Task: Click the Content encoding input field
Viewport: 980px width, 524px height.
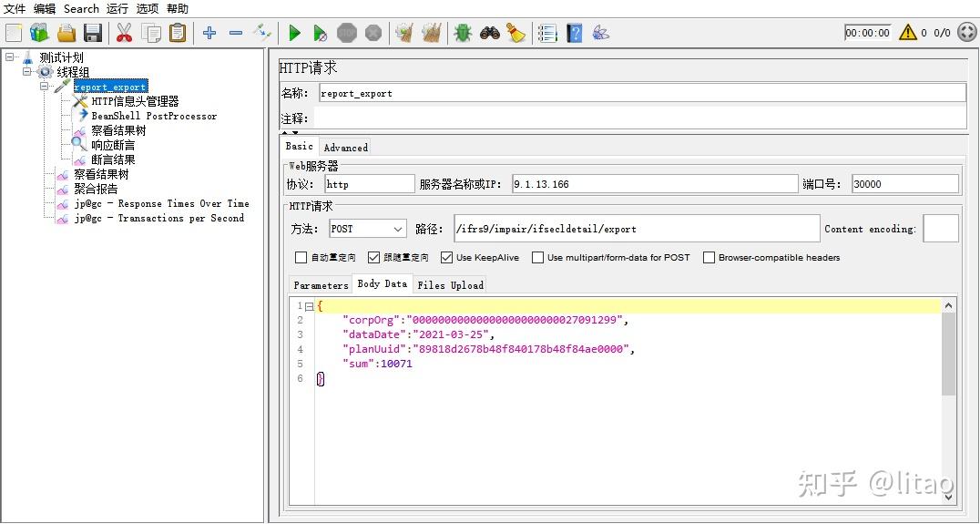Action: (941, 229)
